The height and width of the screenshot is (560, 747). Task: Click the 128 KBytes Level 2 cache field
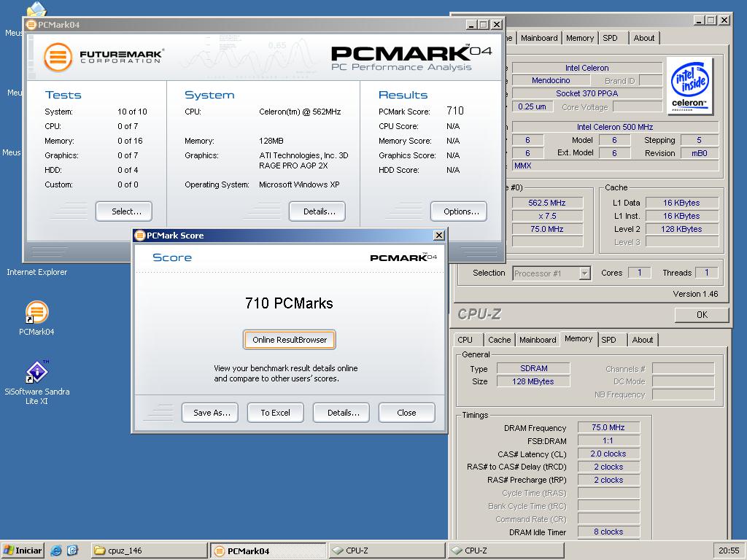[682, 229]
